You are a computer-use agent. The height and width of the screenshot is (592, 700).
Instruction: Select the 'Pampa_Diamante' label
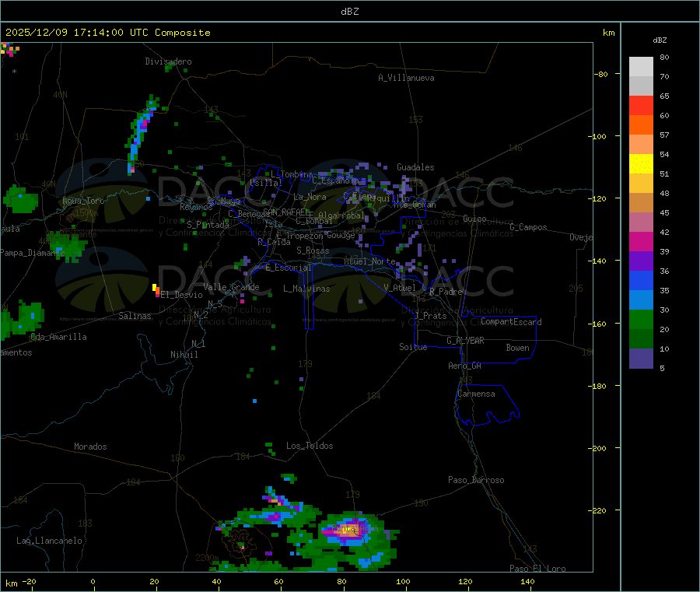click(x=32, y=253)
